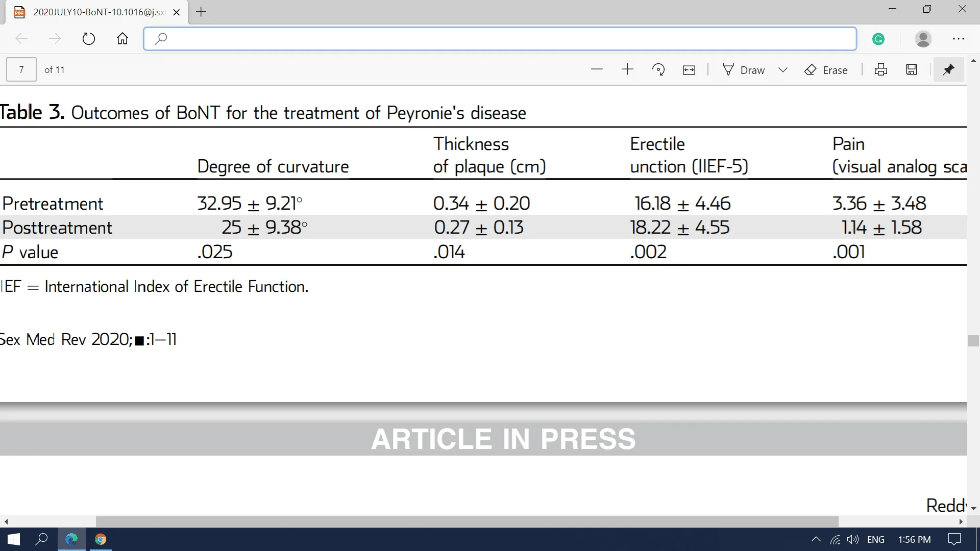Click P value '.002'

tap(648, 252)
